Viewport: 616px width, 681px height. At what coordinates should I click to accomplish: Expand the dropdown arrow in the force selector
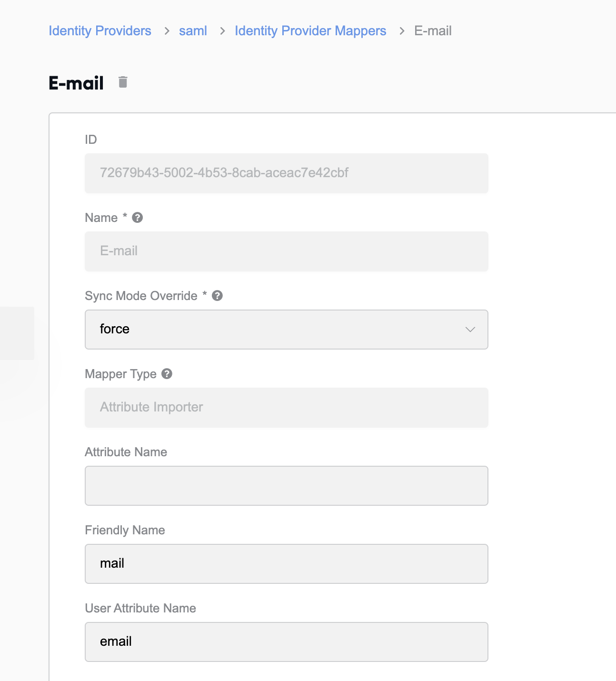[x=470, y=330]
